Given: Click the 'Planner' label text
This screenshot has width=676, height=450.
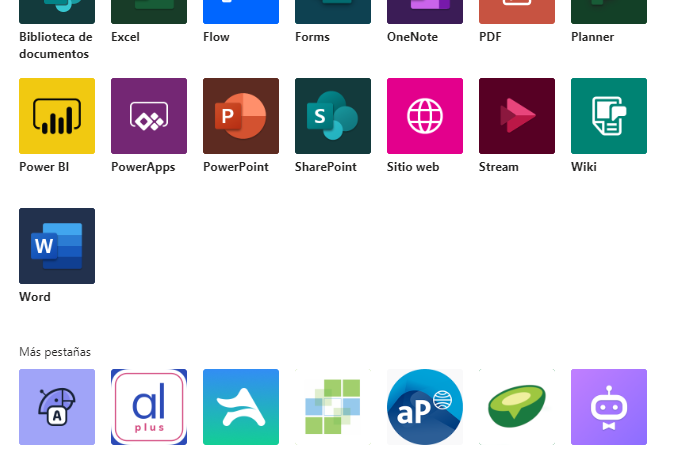Looking at the screenshot, I should [x=592, y=37].
